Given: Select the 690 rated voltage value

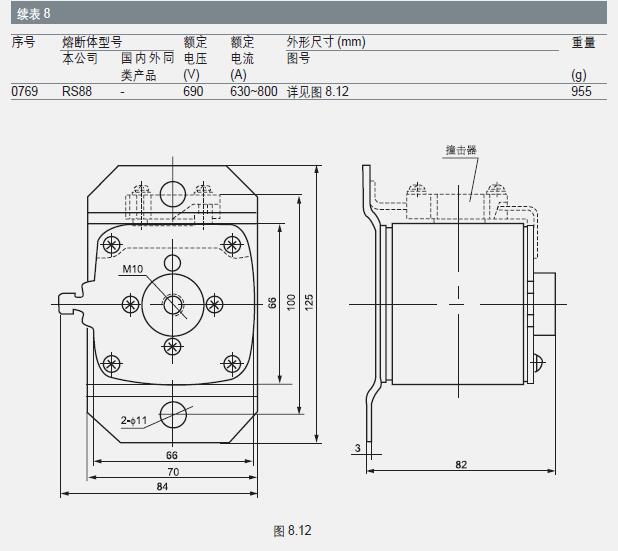Looking at the screenshot, I should coord(193,91).
